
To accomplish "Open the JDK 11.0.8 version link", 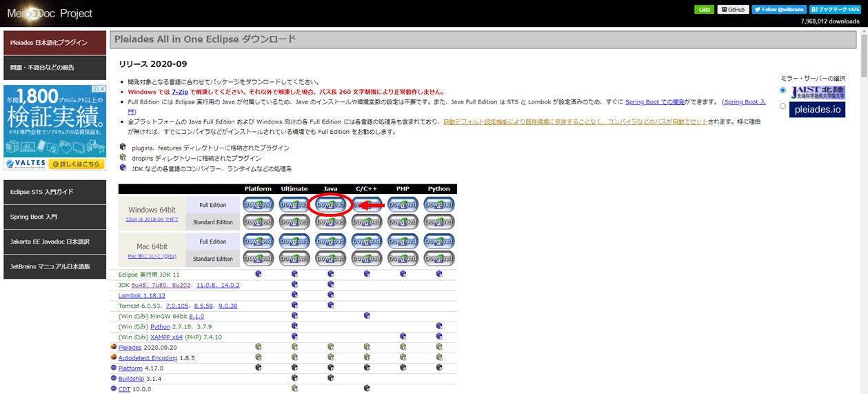I will tap(208, 284).
